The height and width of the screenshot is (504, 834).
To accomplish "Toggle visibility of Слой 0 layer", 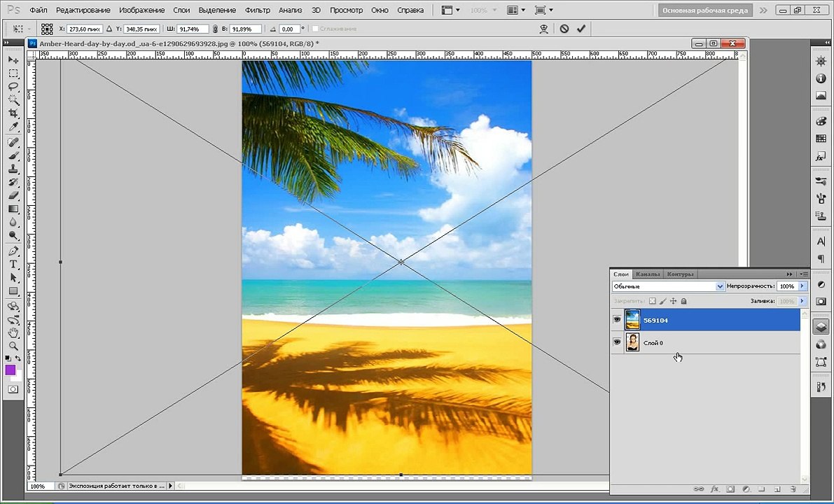I will click(617, 342).
